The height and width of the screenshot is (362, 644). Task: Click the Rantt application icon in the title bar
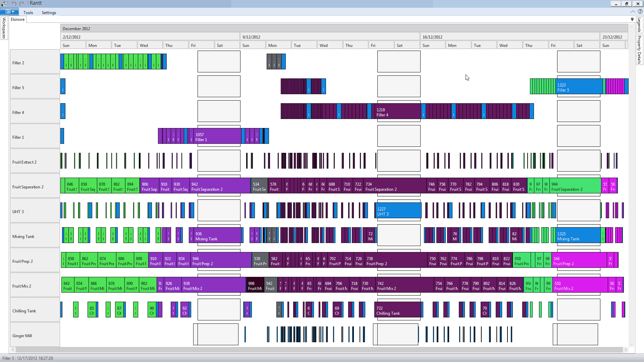click(4, 3)
